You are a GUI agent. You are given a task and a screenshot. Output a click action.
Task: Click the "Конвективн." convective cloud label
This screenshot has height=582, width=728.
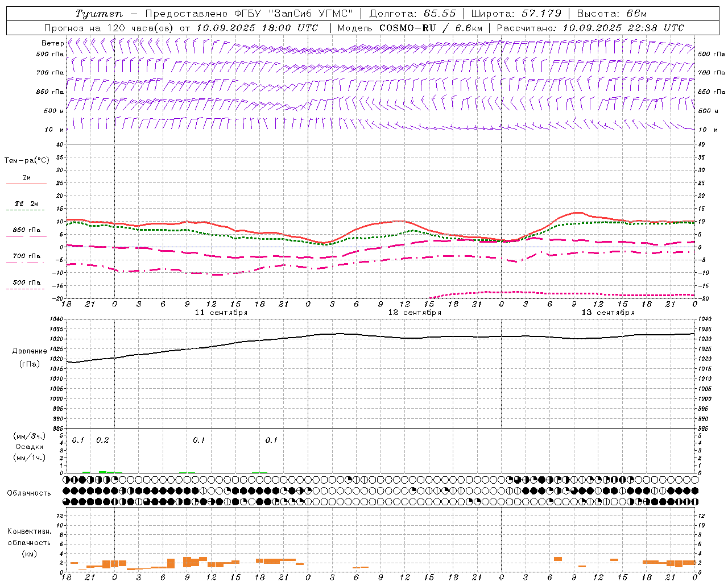pyautogui.click(x=29, y=531)
